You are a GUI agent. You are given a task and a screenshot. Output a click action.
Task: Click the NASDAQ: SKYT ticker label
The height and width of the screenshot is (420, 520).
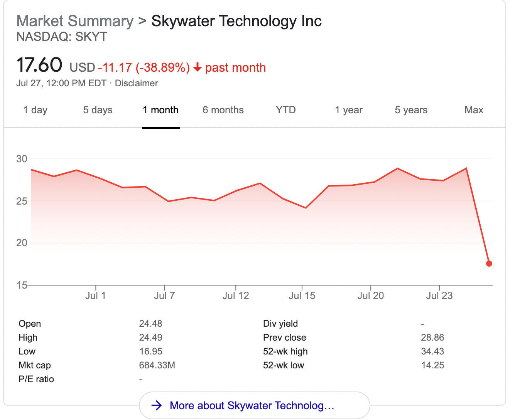(x=61, y=37)
